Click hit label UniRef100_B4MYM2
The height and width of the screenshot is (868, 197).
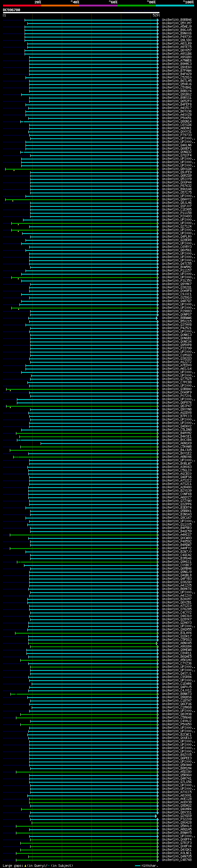[177, 433]
